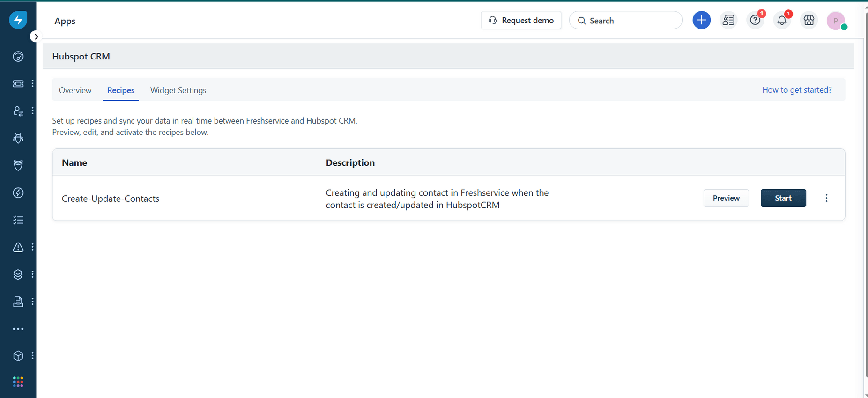Open submenu dots next to cube icon
This screenshot has width=868, height=398.
click(32, 356)
